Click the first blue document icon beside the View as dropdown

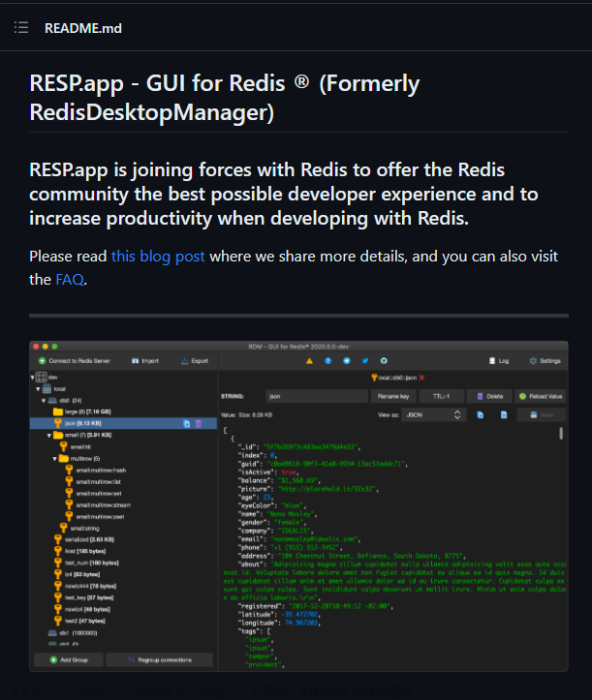(481, 415)
